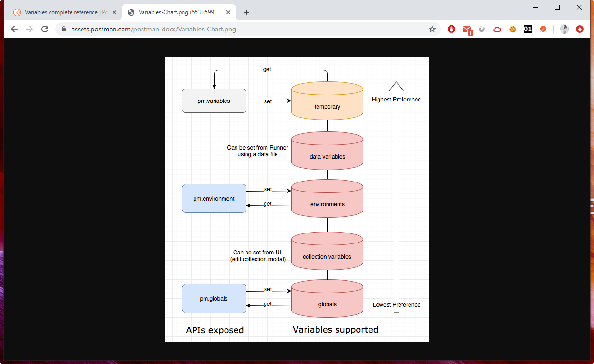Viewport: 594px width, 364px height.
Task: Switch to the Variables complete reference tab
Action: point(62,12)
